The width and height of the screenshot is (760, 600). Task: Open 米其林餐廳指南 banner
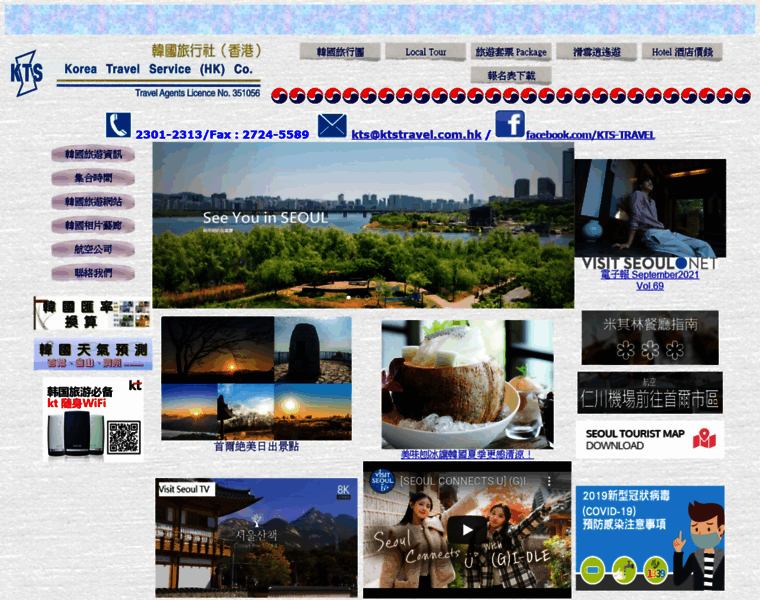(x=650, y=338)
